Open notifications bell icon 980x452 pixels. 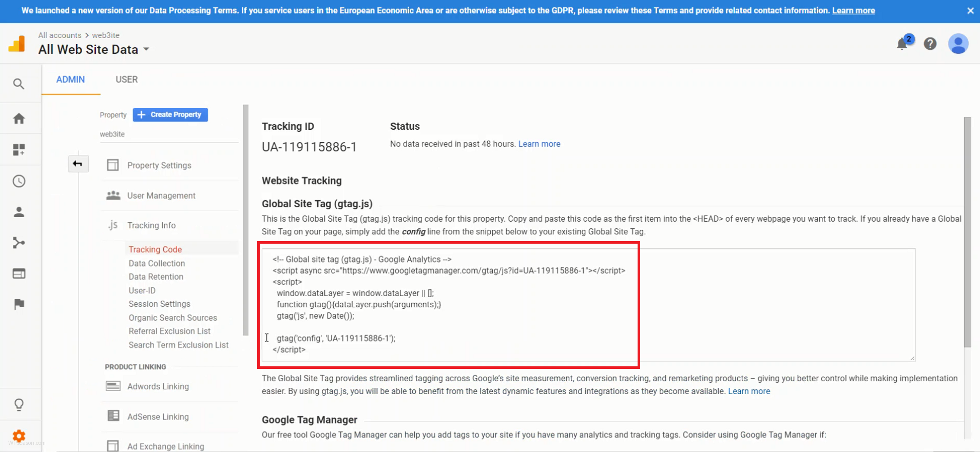coord(902,44)
